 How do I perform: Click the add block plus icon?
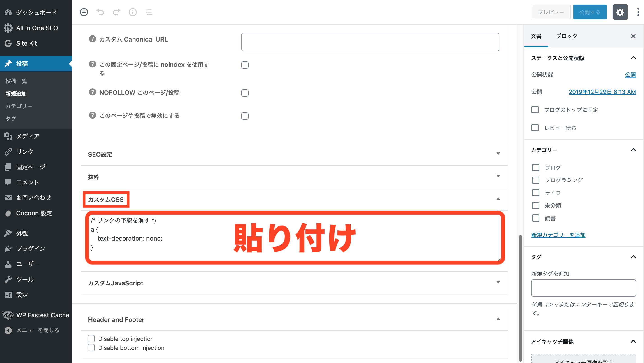point(84,12)
